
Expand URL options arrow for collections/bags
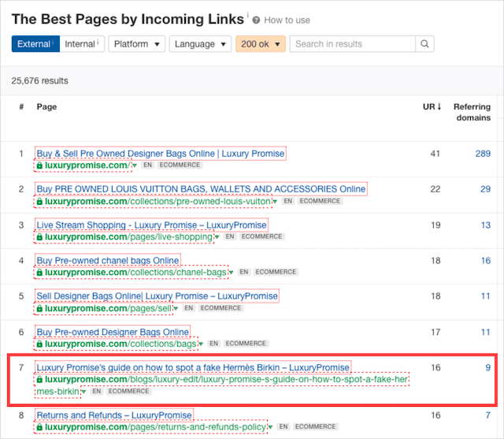[200, 344]
